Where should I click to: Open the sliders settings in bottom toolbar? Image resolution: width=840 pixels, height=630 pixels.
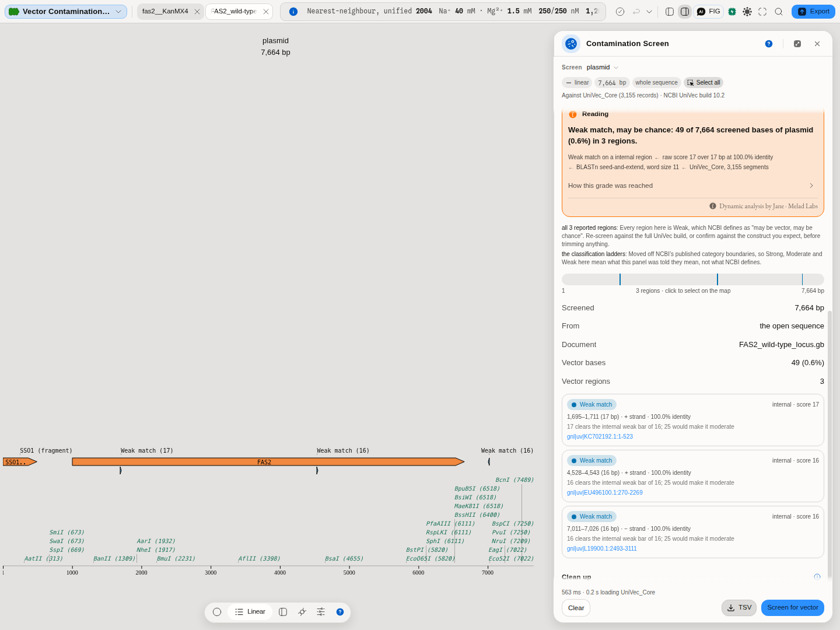point(321,612)
